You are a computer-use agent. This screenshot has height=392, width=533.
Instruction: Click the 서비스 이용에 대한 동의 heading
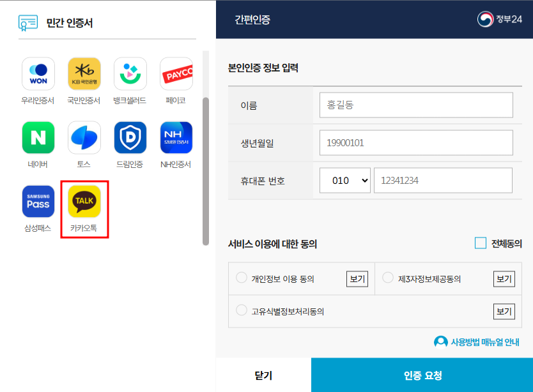coord(272,243)
